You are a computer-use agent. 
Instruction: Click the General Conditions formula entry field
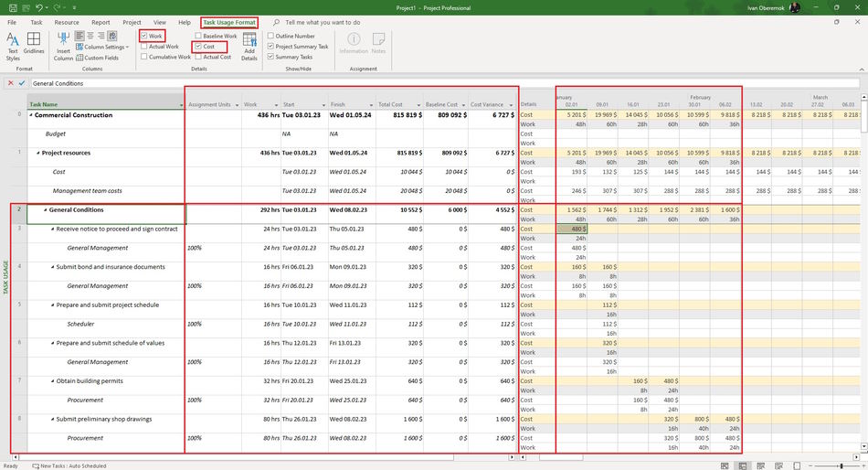pyautogui.click(x=443, y=83)
